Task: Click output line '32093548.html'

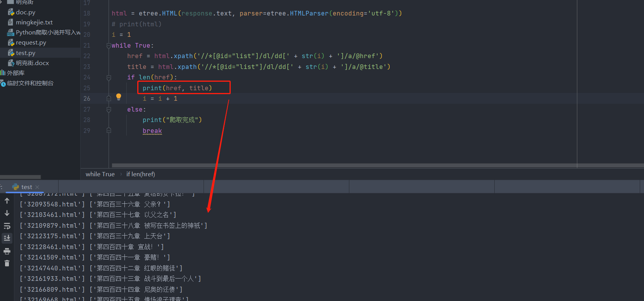Action: pos(95,204)
